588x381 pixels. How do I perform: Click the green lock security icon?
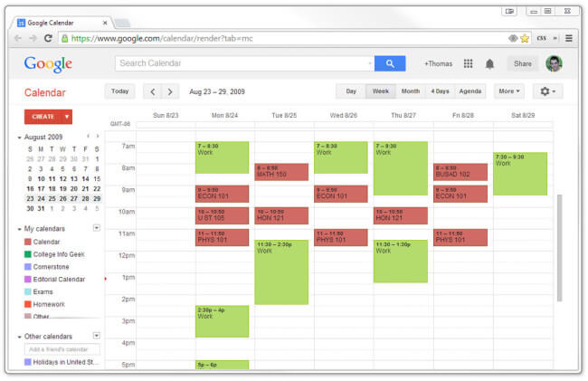[x=65, y=38]
